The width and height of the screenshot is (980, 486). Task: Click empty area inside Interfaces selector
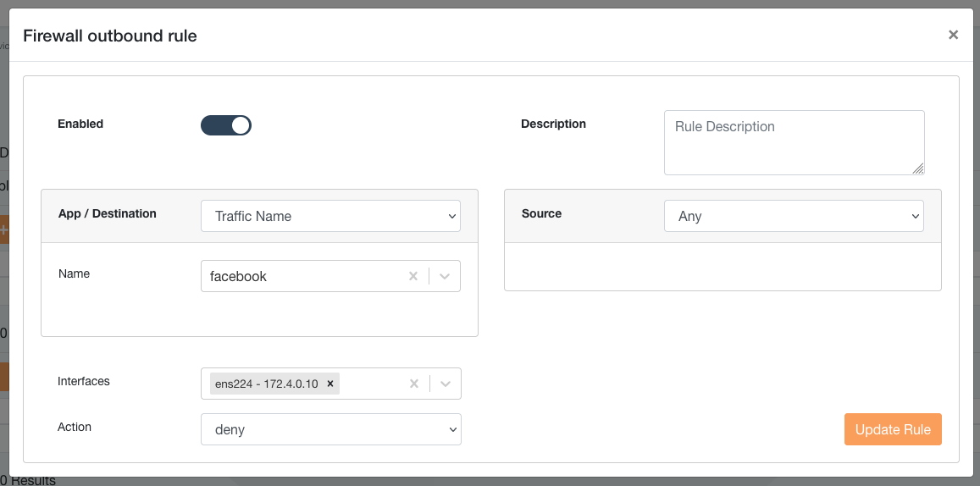370,384
